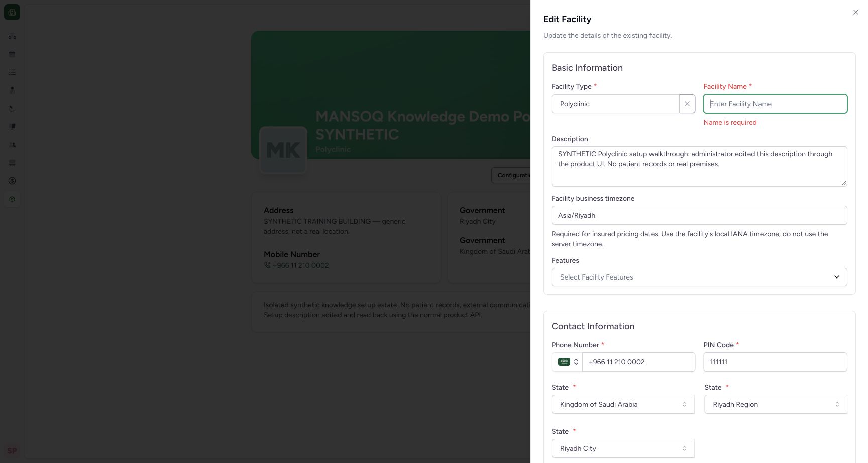Edit the phone number +966 11 210 0002 field

(638, 362)
